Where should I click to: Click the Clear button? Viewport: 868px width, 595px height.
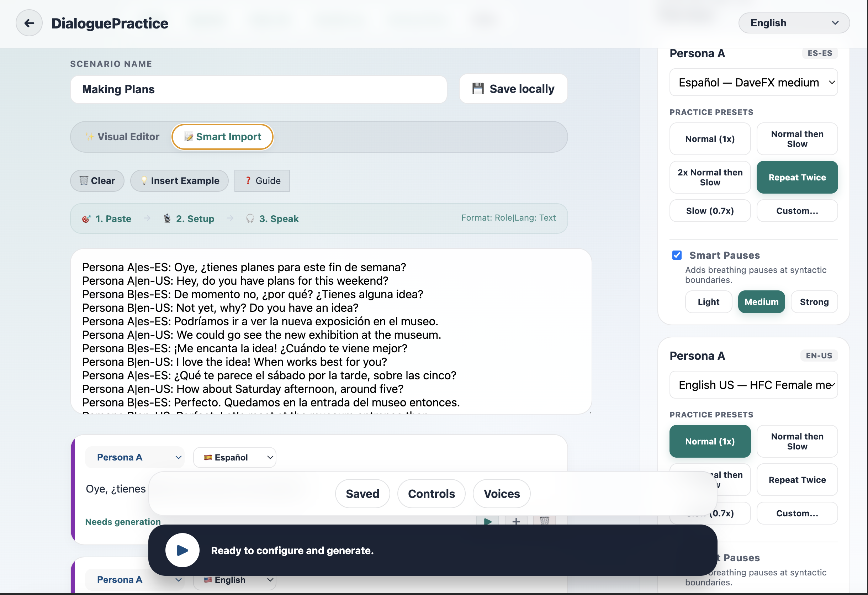[x=97, y=181]
